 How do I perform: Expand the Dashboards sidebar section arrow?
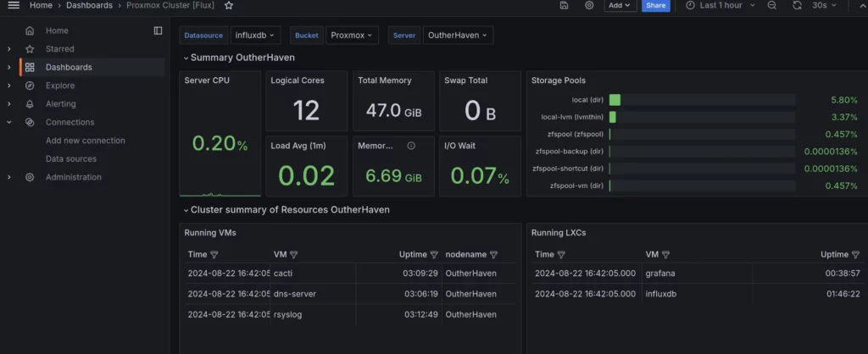8,67
